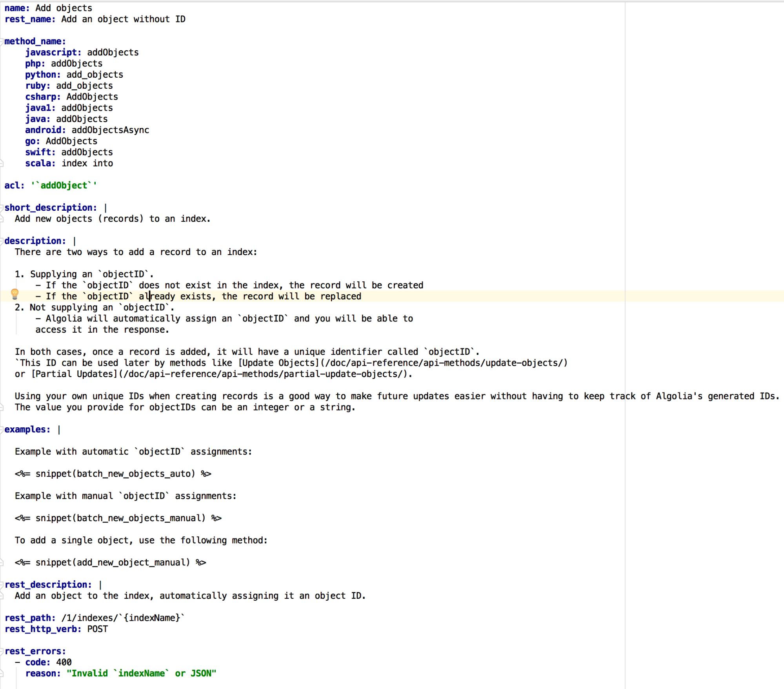Viewport: 784px width, 689px height.
Task: Click 'the record will be created' text
Action: (356, 285)
